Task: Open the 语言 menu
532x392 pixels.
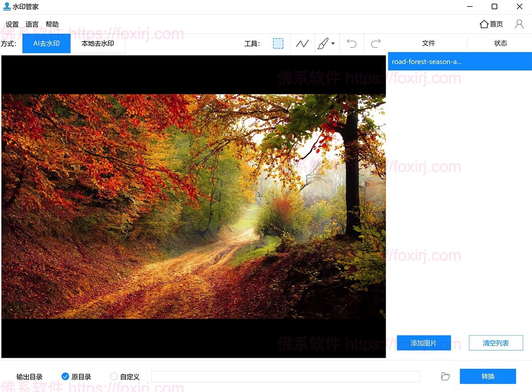Action: pyautogui.click(x=32, y=24)
